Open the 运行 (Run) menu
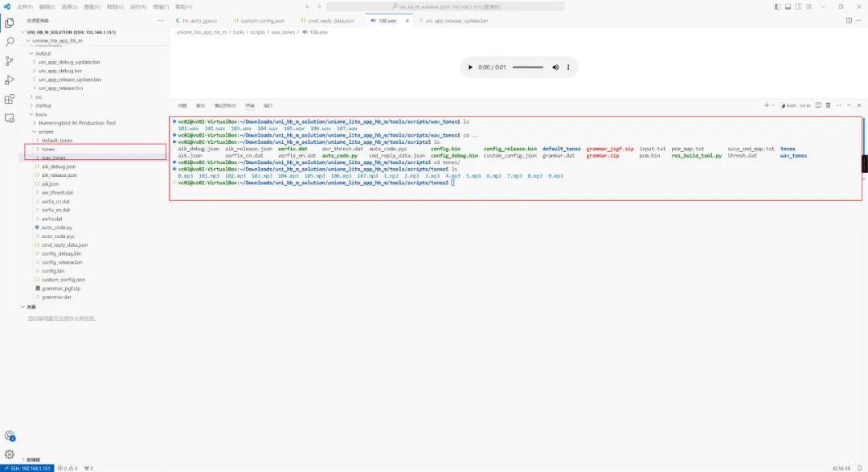868x472 pixels. tap(138, 6)
